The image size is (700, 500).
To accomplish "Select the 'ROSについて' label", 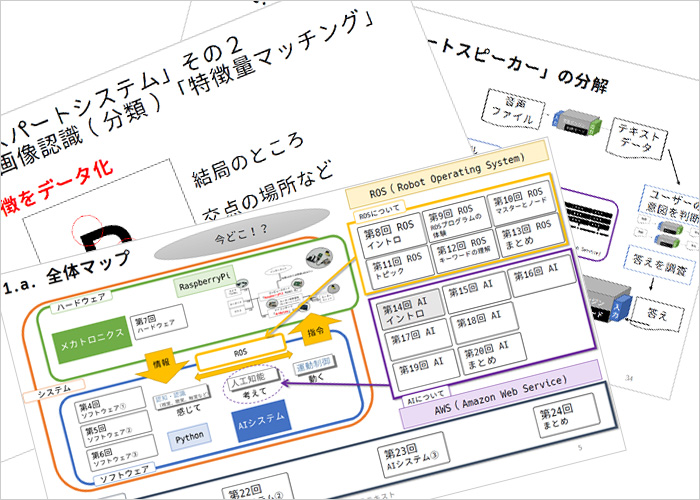I will click(379, 212).
